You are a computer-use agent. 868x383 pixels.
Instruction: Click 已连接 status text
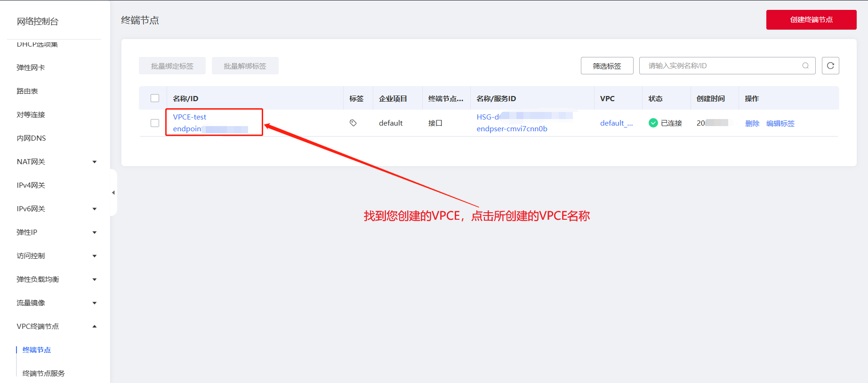(671, 123)
